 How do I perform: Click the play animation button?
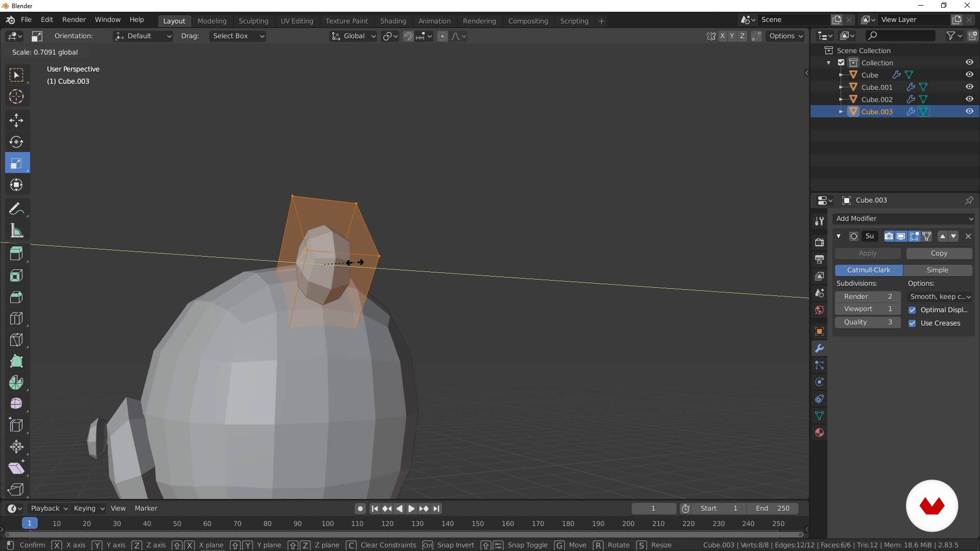pos(411,509)
